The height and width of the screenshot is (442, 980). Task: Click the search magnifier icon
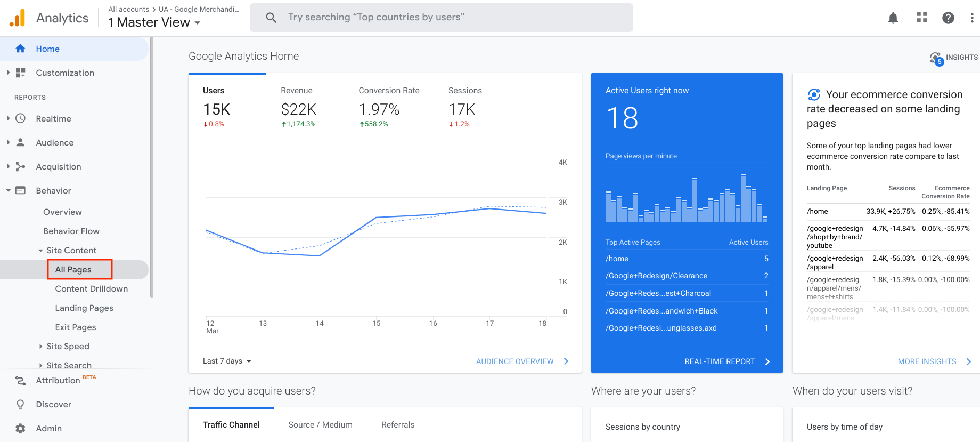point(271,18)
